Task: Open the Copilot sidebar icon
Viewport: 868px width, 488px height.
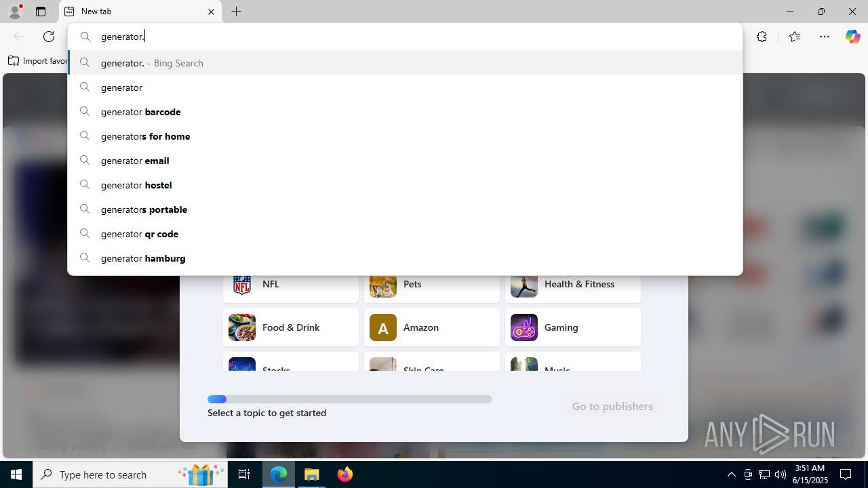Action: tap(852, 37)
